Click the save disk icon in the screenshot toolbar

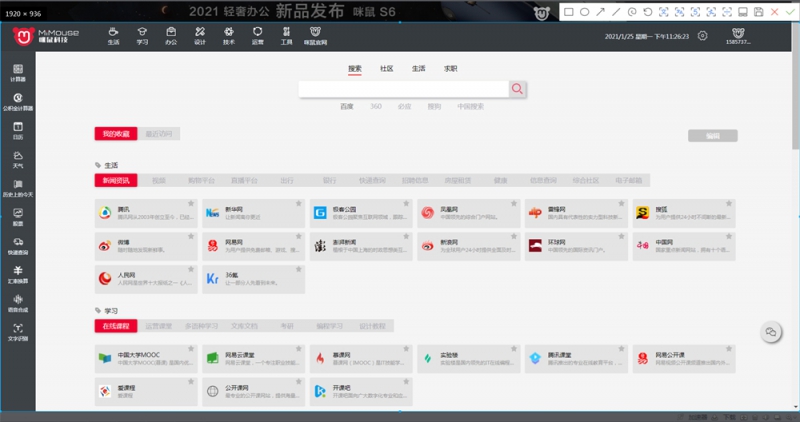[x=759, y=12]
